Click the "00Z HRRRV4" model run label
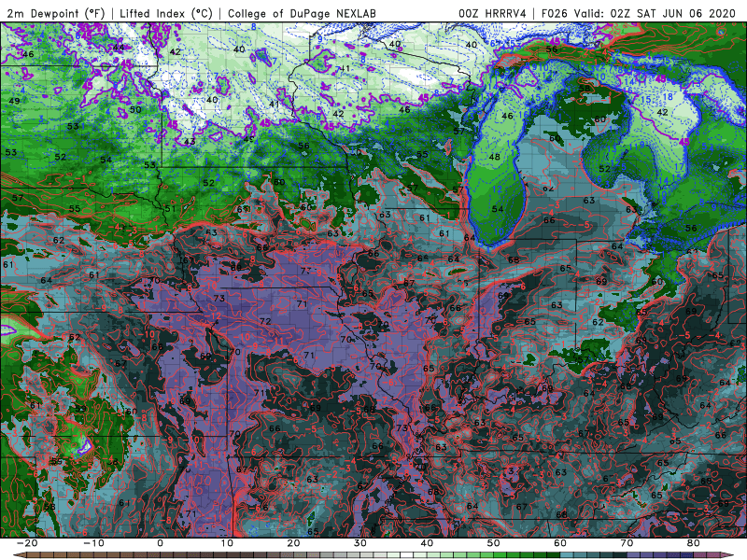The height and width of the screenshot is (560, 747). click(x=493, y=13)
